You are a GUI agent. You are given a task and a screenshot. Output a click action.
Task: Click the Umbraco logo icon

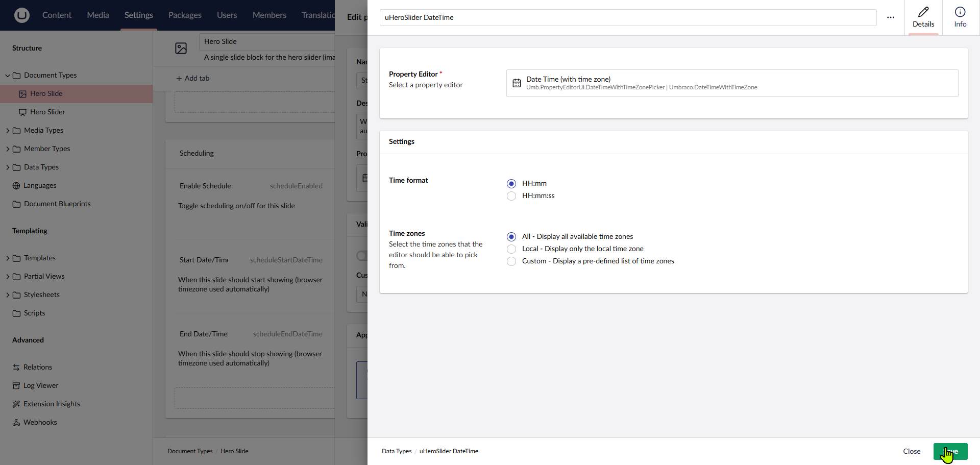click(x=21, y=15)
